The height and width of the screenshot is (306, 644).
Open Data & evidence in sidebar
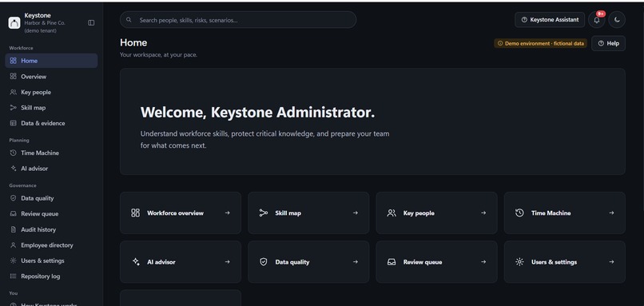pos(51,123)
